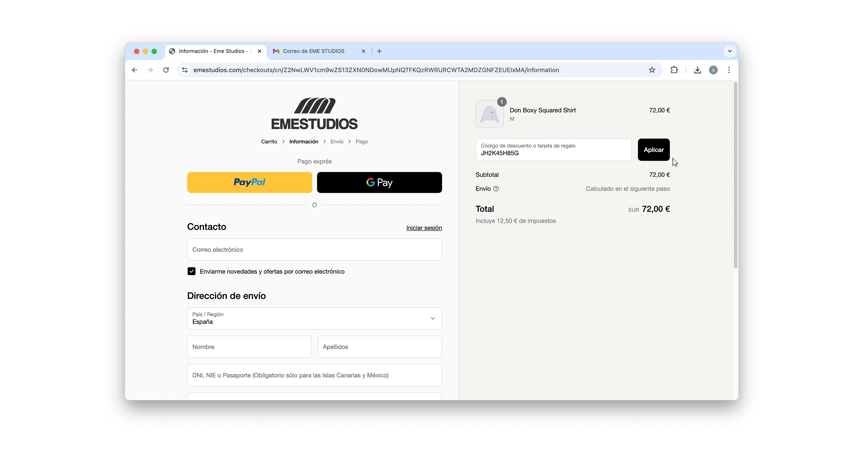Viewport: 868px width, 449px height.
Task: Click the Calculado en el siguiente paso text
Action: [628, 188]
